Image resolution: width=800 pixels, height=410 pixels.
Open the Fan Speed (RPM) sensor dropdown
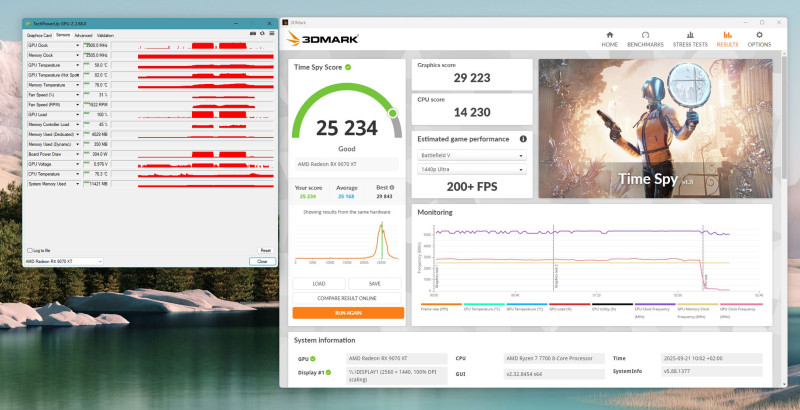[78, 105]
